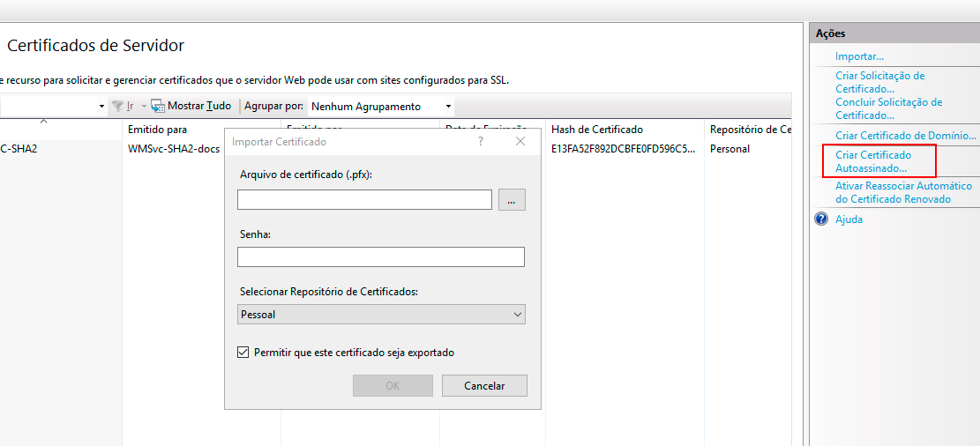Open the Agrupar por Nenhum Agrupamento dropdown
Viewport: 980px width, 446px height.
pyautogui.click(x=381, y=106)
